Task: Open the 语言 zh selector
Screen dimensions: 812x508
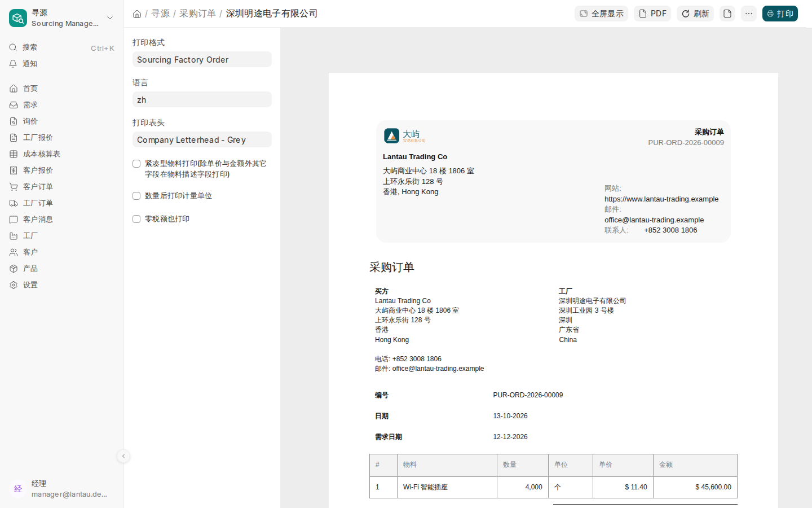Action: coord(202,99)
